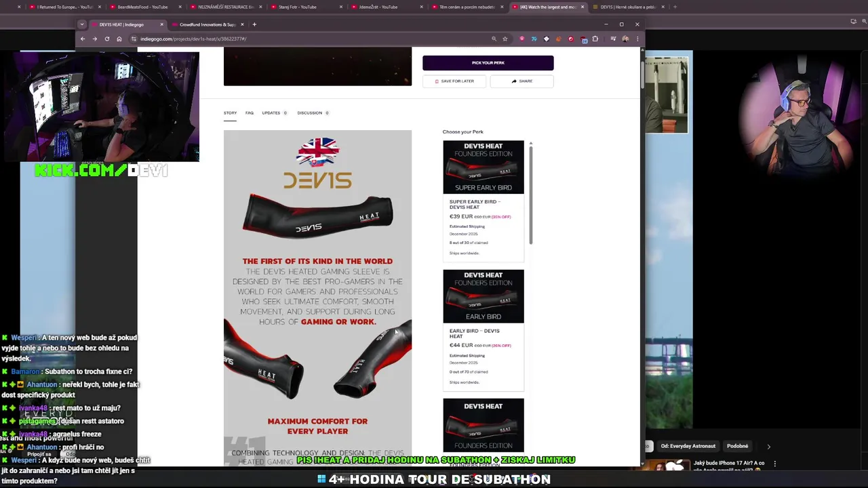Go back using the browser back arrow

pyautogui.click(x=83, y=39)
